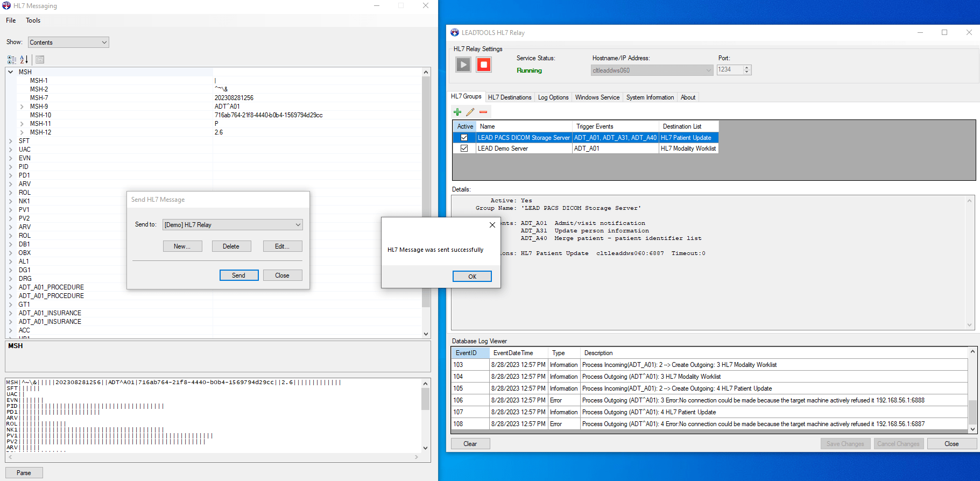Increase the Port number with up stepper
980x481 pixels.
click(x=746, y=68)
